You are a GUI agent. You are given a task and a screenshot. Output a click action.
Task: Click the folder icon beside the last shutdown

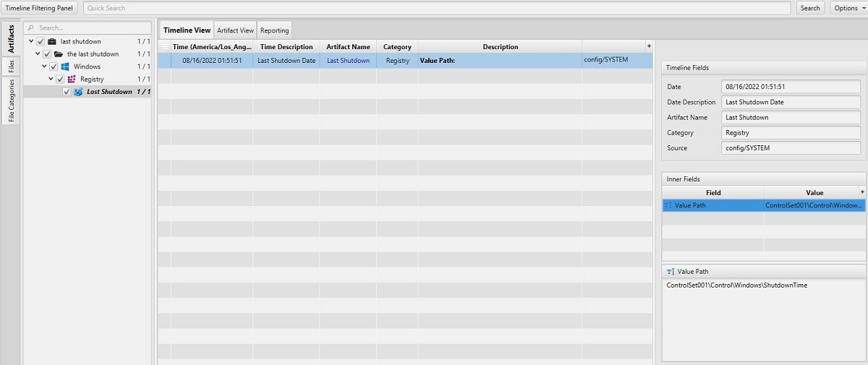pos(59,54)
